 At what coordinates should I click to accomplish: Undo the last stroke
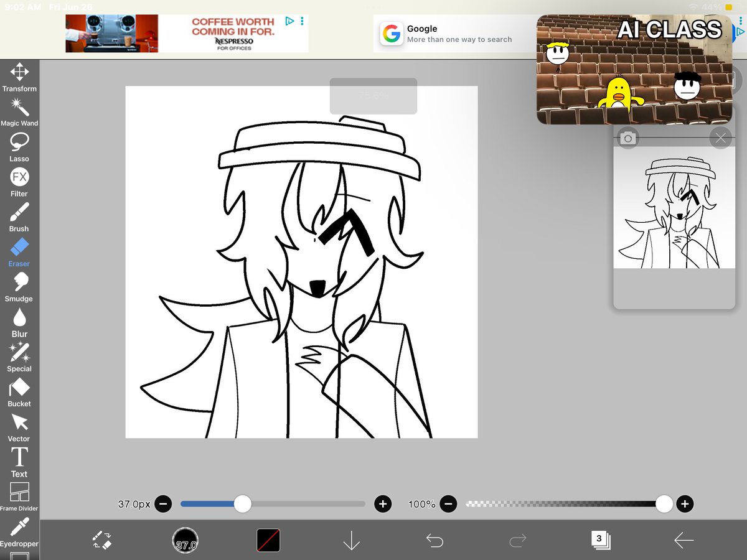pos(435,540)
